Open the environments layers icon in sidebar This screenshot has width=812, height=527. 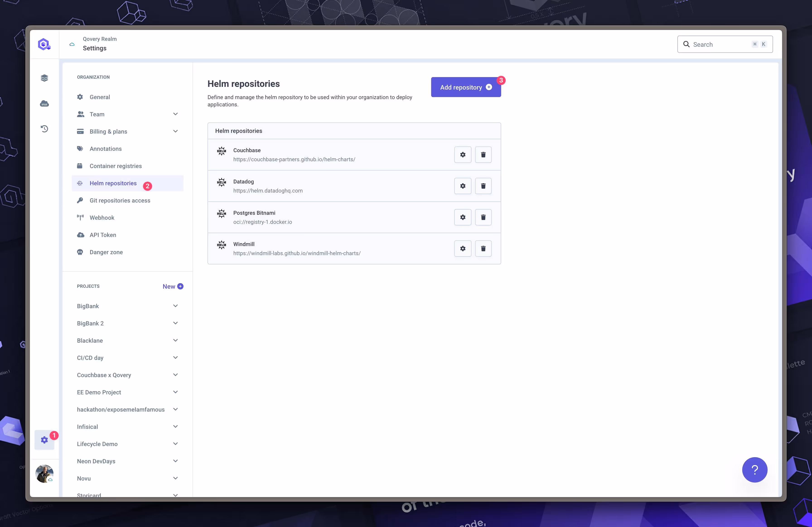44,78
